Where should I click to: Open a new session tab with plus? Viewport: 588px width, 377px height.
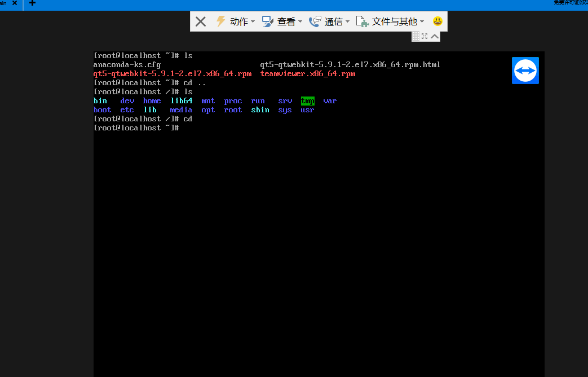pyautogui.click(x=32, y=3)
